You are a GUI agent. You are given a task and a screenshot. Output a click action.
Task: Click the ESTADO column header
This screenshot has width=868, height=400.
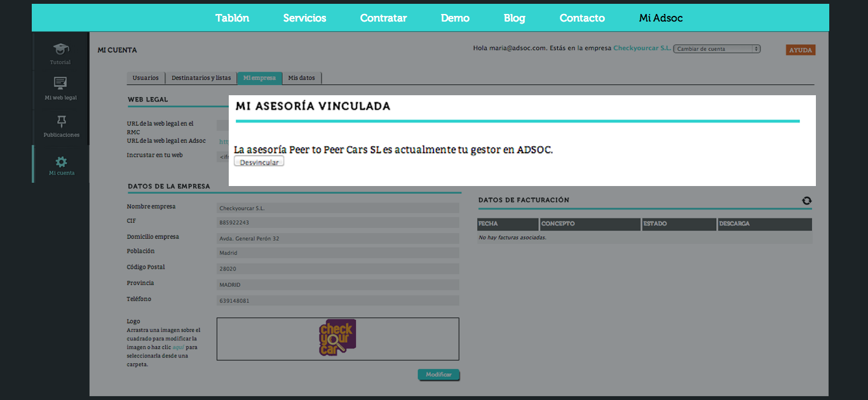point(679,224)
